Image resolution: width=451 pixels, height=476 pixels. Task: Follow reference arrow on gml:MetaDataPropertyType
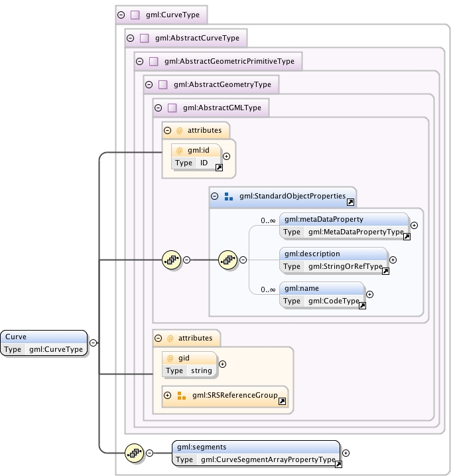(x=407, y=237)
